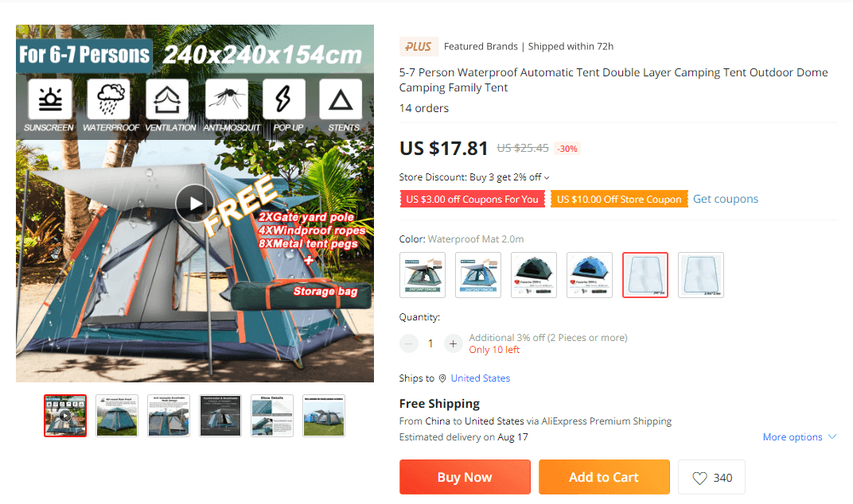Screen dimensions: 853x504
Task: Pick the blue tent variant
Action: (x=589, y=275)
